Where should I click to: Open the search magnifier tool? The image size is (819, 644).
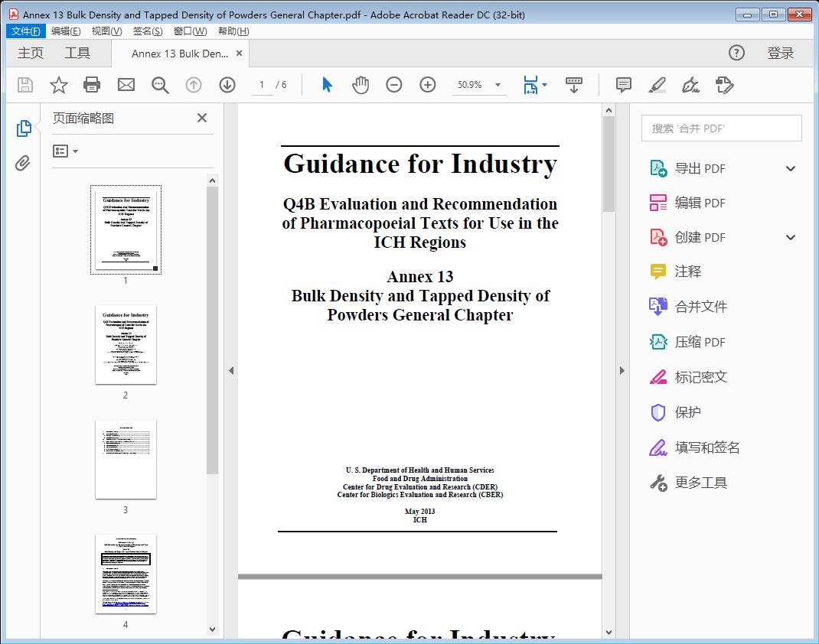click(x=160, y=84)
